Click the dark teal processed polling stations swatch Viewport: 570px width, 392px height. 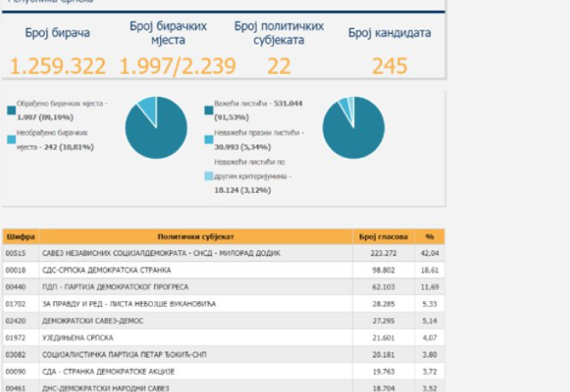tap(11, 110)
